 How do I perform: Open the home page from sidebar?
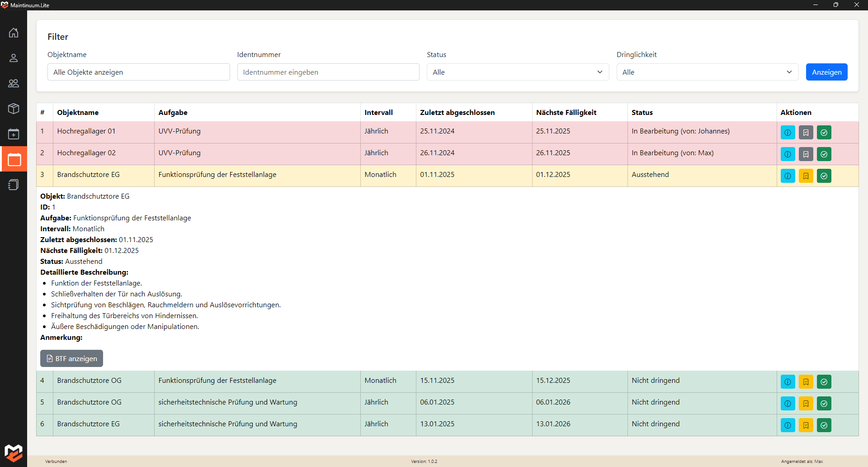[x=14, y=33]
